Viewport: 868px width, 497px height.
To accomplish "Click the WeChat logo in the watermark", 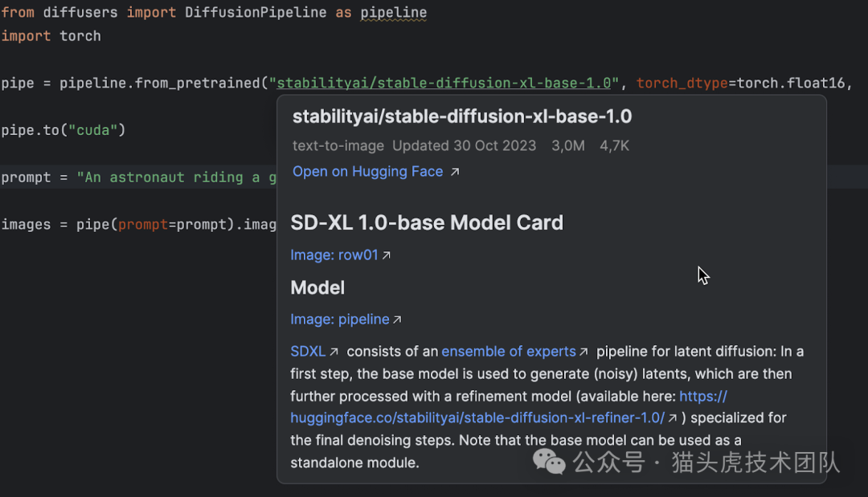I will click(550, 461).
